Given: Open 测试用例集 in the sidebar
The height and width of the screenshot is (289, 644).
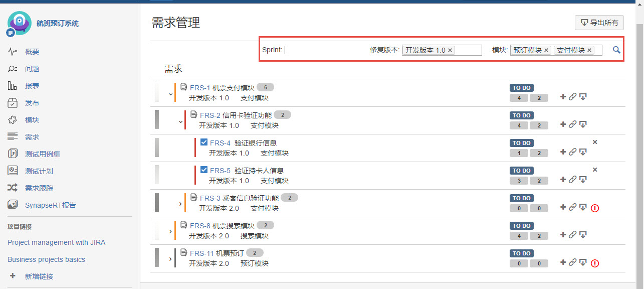Looking at the screenshot, I should coord(43,154).
